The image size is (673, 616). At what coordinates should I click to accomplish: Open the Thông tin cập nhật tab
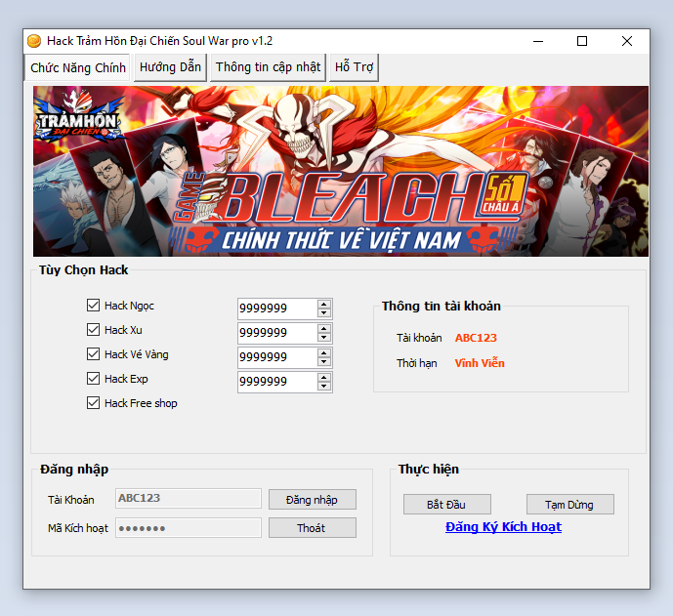tap(268, 67)
